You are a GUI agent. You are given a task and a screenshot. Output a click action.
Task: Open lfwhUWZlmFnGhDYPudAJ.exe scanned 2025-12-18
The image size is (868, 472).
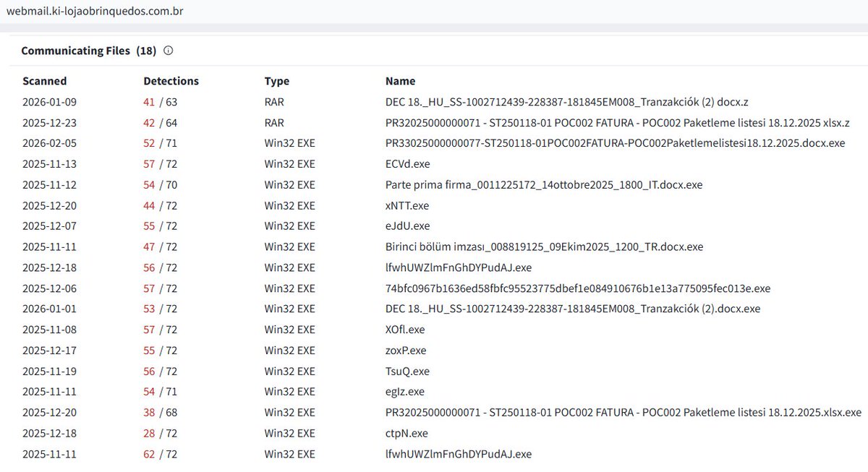(x=459, y=267)
